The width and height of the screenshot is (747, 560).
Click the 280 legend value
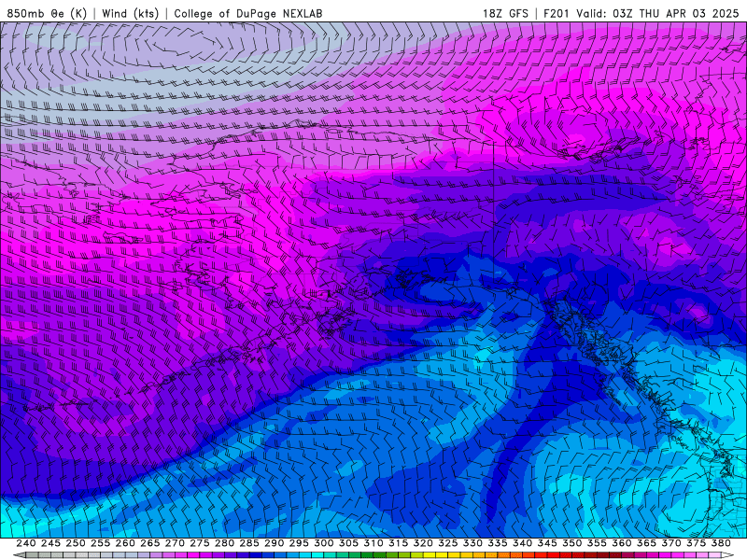tap(224, 543)
